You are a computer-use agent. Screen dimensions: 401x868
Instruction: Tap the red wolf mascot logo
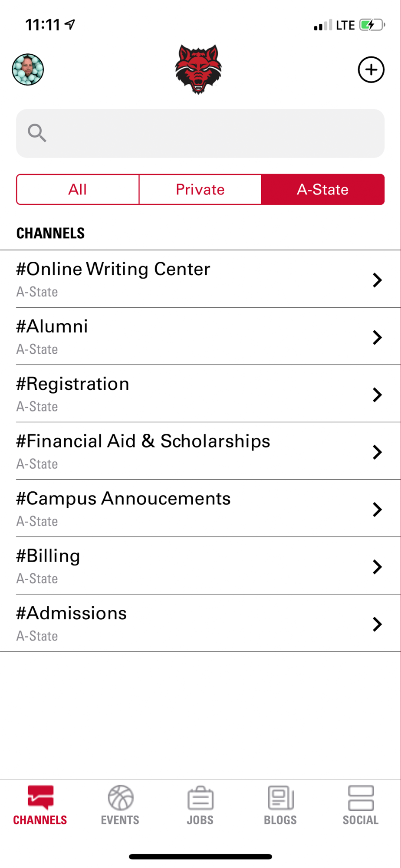[198, 69]
